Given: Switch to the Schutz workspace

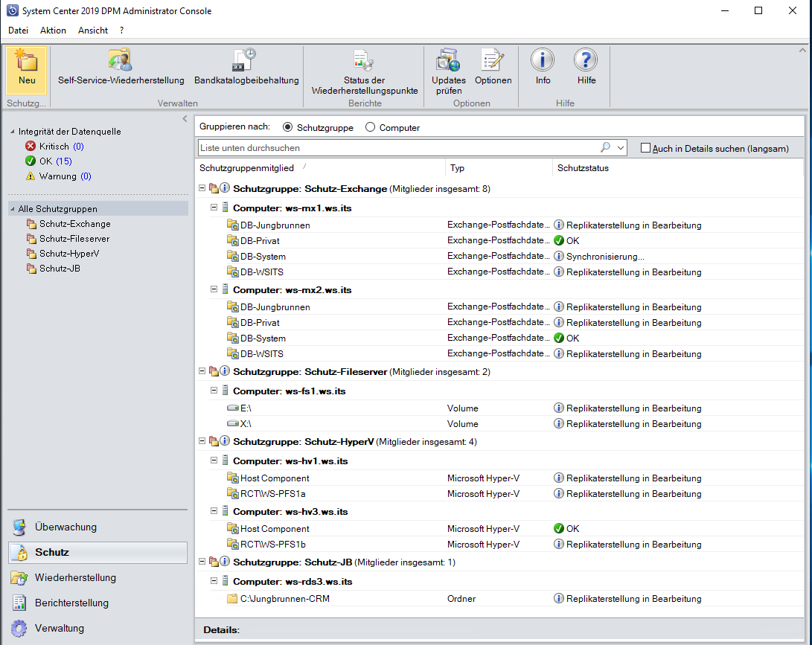Looking at the screenshot, I should coord(98,552).
